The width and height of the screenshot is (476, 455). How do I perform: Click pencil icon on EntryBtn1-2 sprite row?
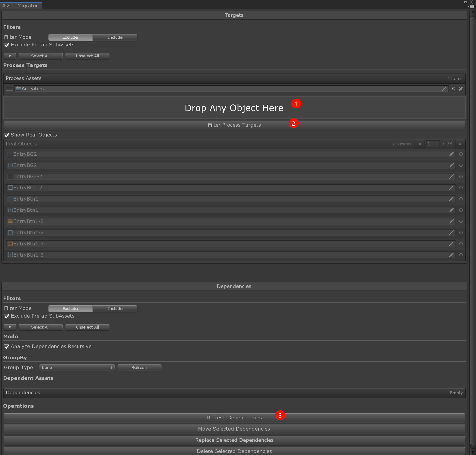(x=451, y=233)
